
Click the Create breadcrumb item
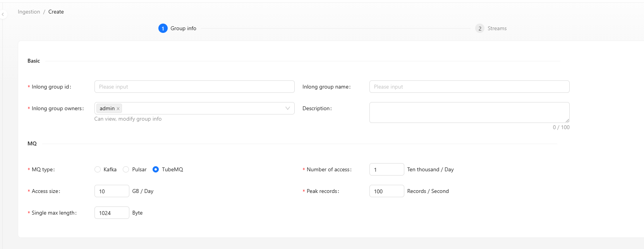[x=56, y=12]
